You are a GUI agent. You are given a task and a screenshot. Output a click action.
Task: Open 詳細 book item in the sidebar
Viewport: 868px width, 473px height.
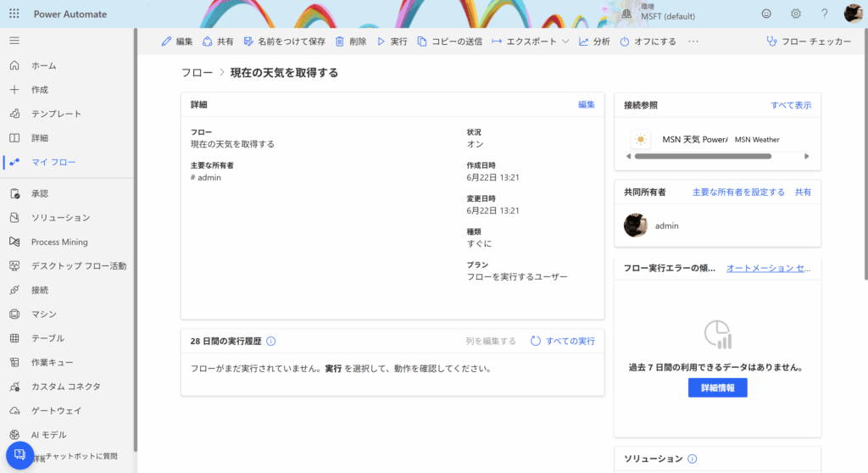tap(67, 138)
